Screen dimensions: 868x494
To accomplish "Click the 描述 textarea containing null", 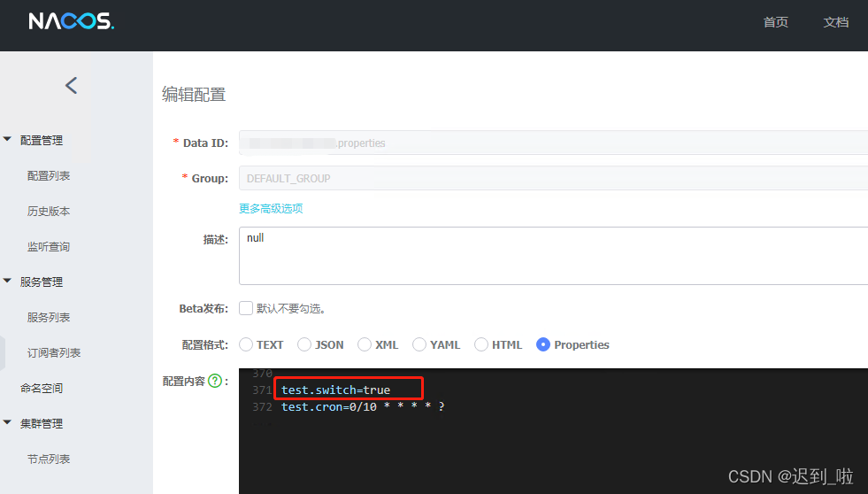I will [x=554, y=256].
